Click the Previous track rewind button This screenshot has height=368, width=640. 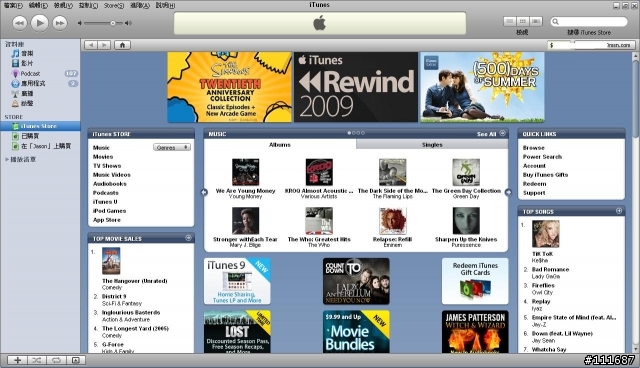(x=19, y=23)
